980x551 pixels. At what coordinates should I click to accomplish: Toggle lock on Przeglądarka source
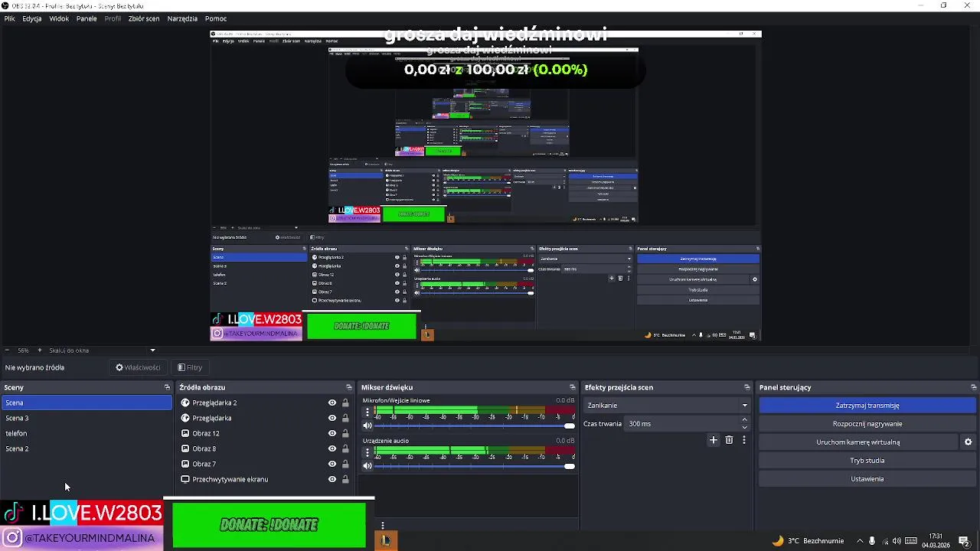coord(345,418)
